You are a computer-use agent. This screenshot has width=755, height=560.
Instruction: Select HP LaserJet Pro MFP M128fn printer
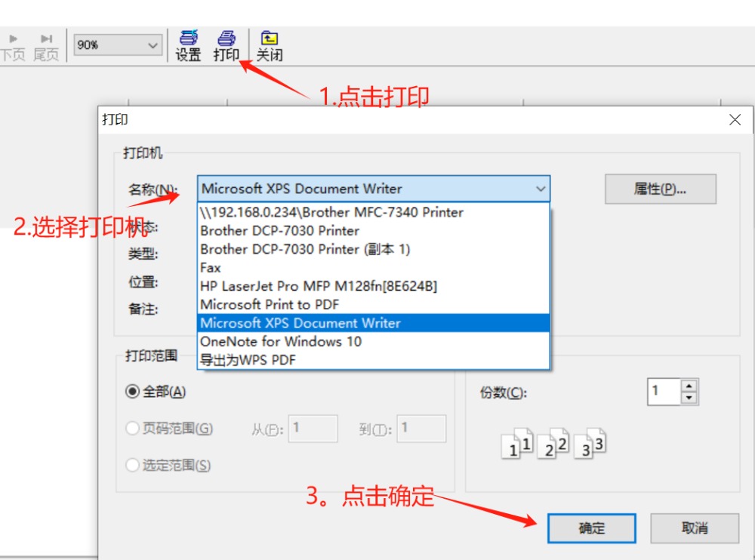[x=373, y=286]
